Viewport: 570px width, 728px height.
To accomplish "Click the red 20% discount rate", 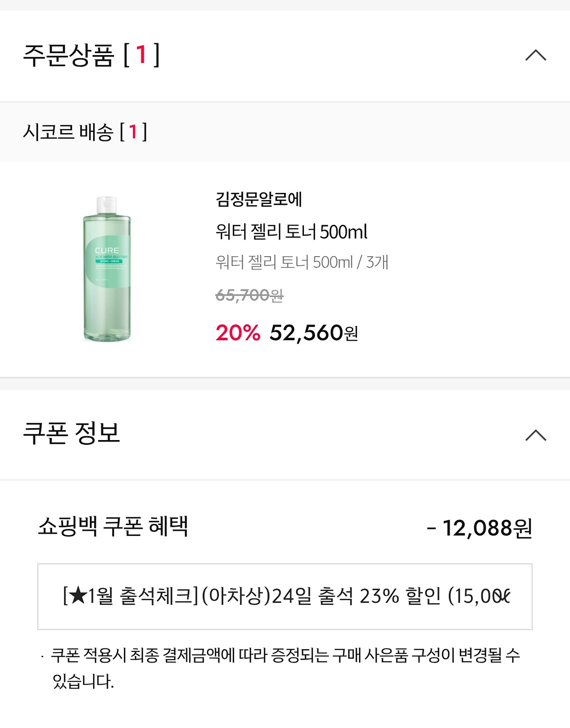I will 238,333.
